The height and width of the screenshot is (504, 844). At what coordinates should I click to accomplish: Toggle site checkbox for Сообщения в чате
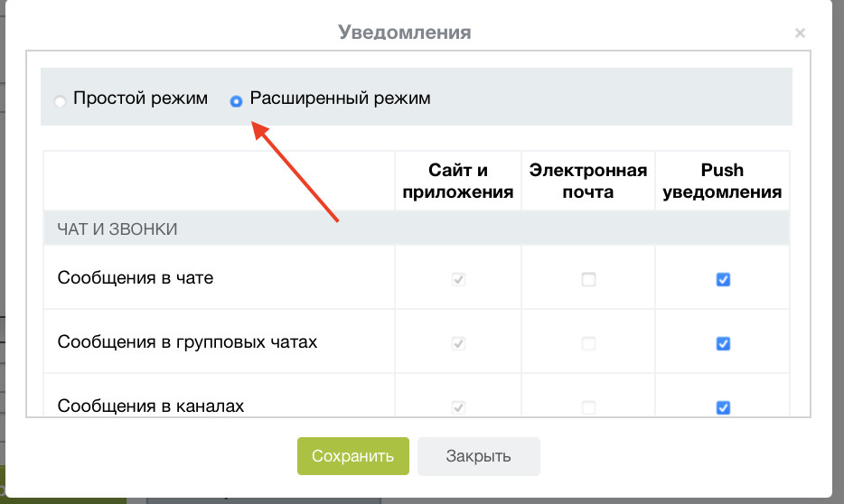[459, 280]
